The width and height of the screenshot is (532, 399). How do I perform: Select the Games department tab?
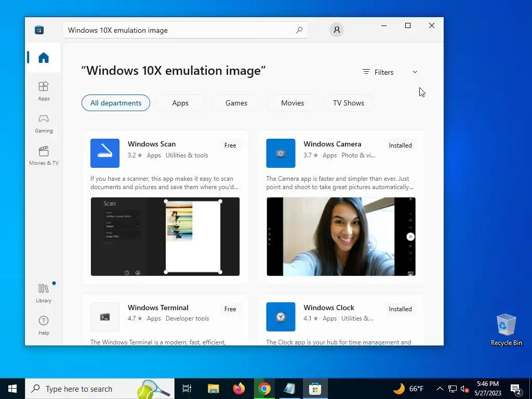236,103
